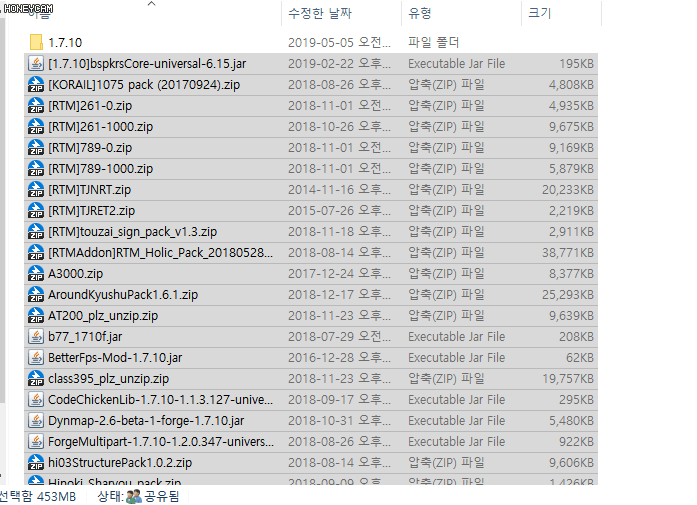697x505 pixels.
Task: Click the zip icon of [RTM]TJRET2.zip
Action: pos(36,211)
